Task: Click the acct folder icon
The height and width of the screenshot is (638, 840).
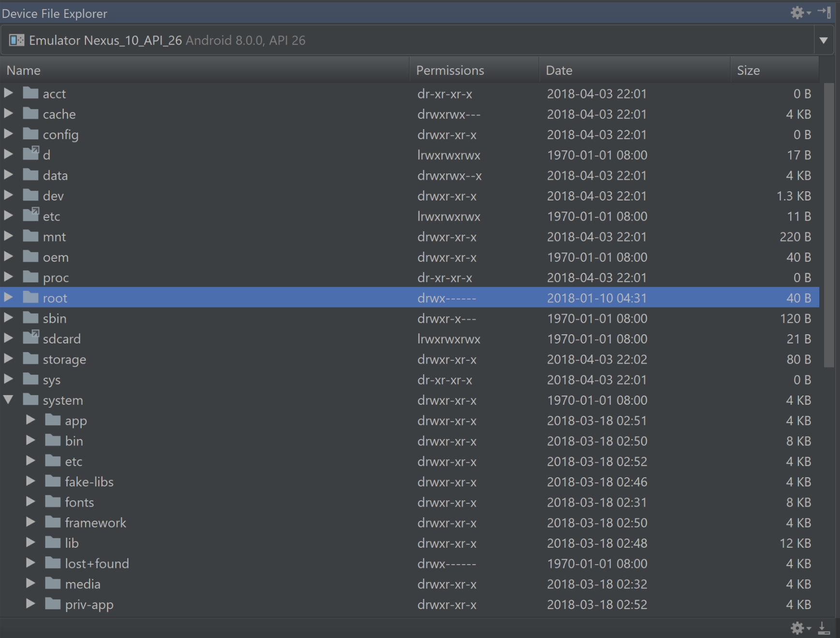Action: coord(30,93)
